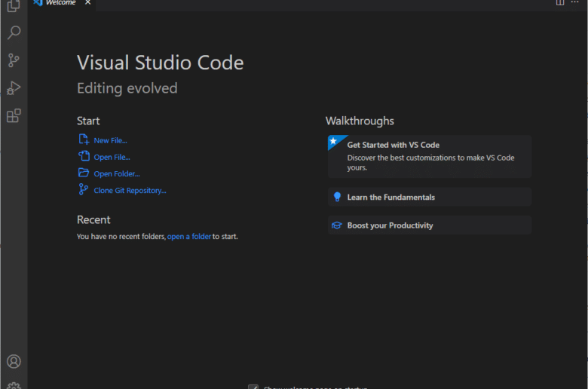Click the lightbulb icon on Learn the Fundamentals
Screen dimensions: 588x389
click(337, 197)
